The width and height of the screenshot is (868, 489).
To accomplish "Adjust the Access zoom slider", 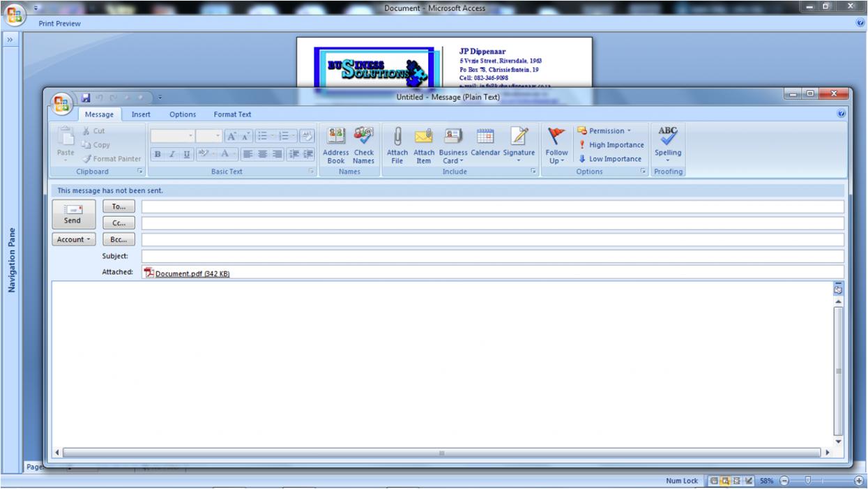I will [808, 481].
